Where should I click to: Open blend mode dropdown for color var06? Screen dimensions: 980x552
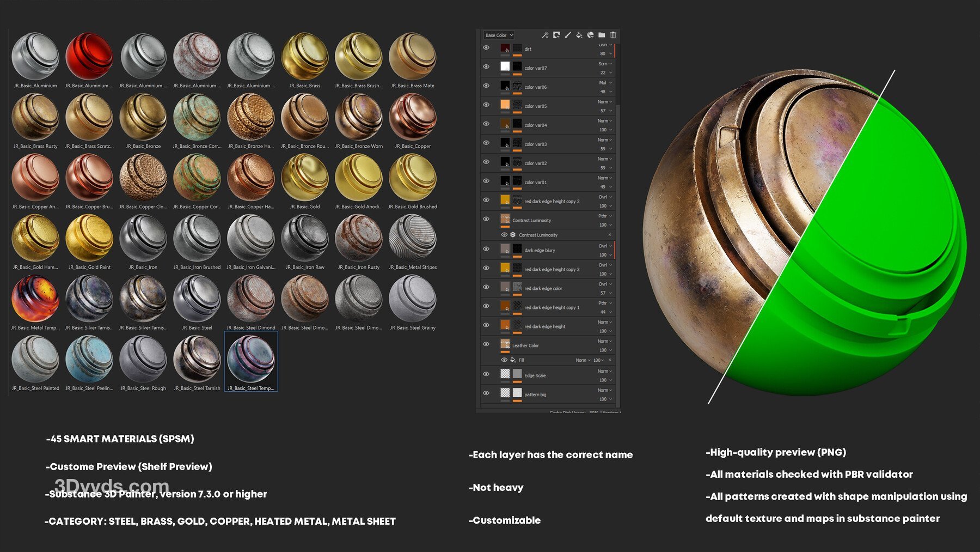605,83
